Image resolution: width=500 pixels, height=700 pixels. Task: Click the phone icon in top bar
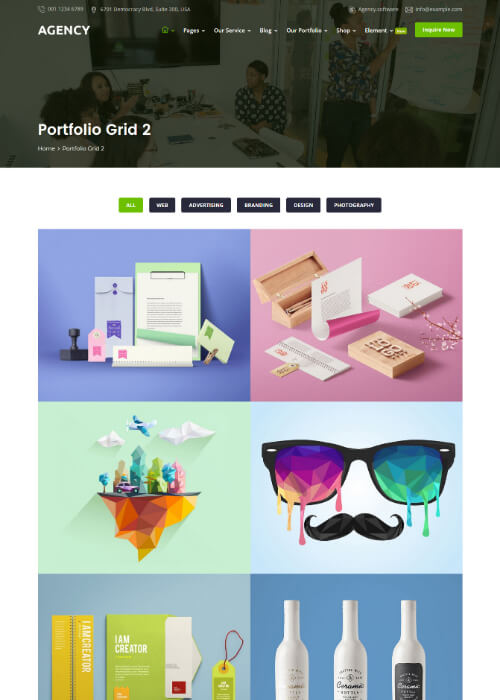pos(41,9)
